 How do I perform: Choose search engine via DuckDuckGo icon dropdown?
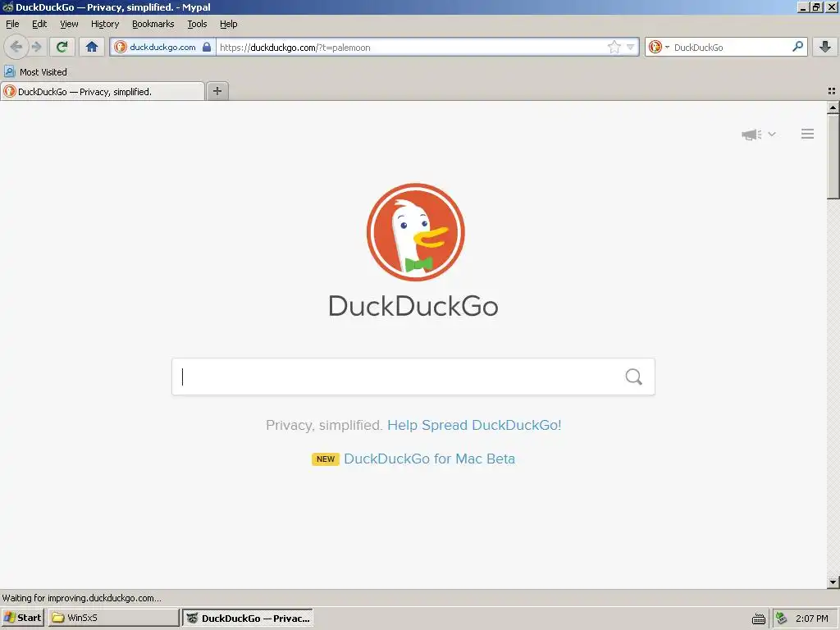pos(659,47)
